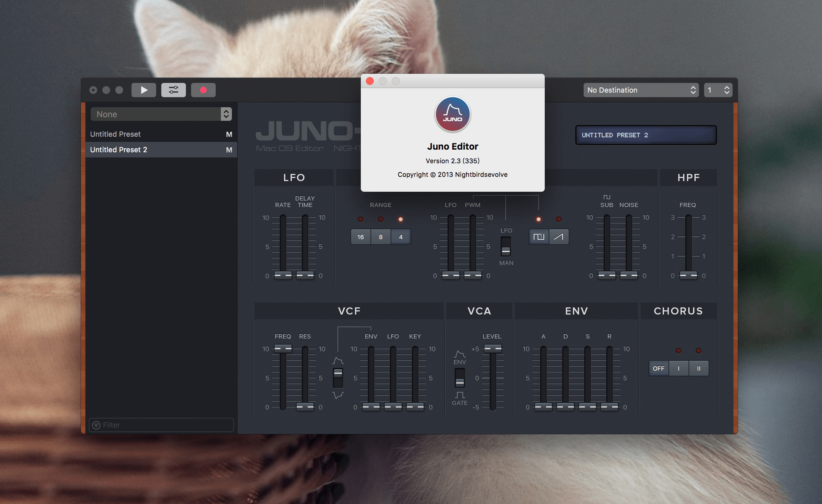Click the VCF upright envelope polarity icon
Viewport: 822px width, 504px height.
click(338, 361)
